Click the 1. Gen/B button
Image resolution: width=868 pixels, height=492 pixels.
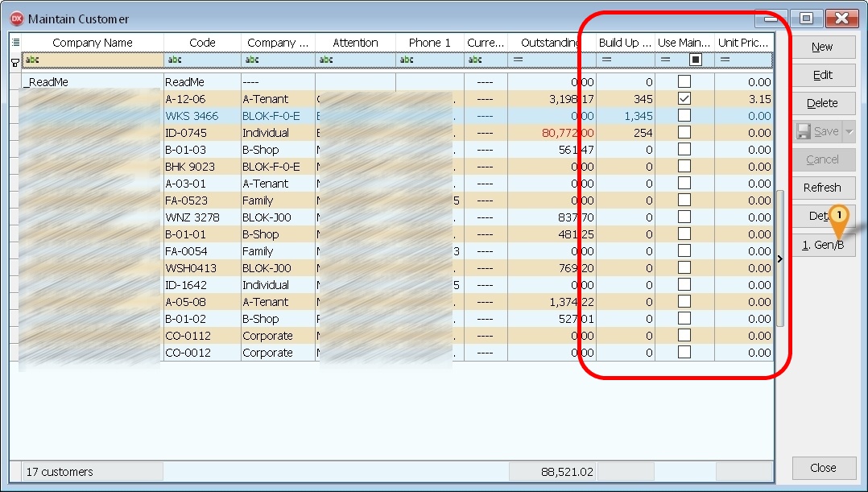tap(822, 245)
